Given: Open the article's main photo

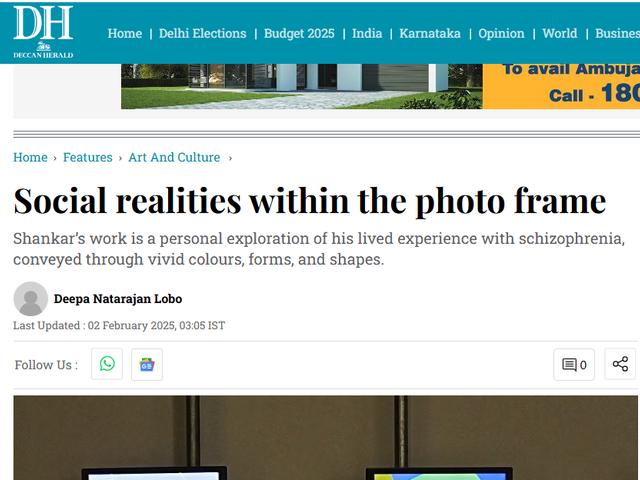Looking at the screenshot, I should click(326, 438).
